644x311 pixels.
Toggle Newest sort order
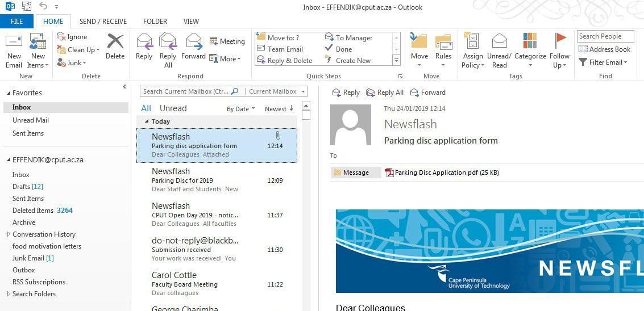tap(279, 109)
